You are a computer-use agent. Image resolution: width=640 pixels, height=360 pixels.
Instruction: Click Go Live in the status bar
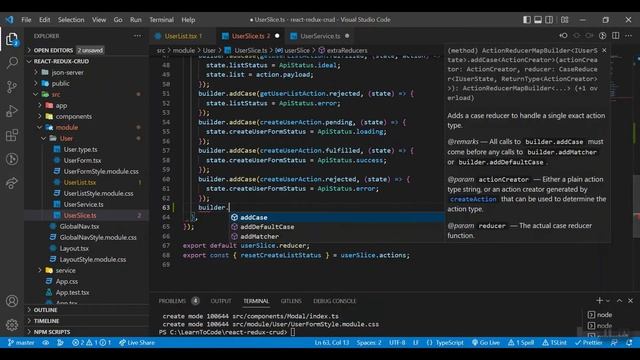pos(486,342)
